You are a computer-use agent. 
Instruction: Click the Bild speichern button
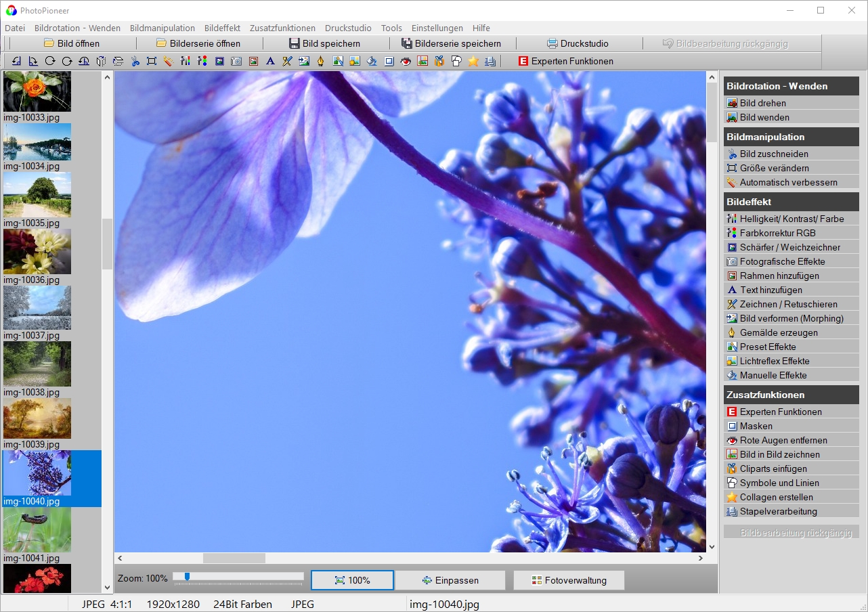click(325, 43)
